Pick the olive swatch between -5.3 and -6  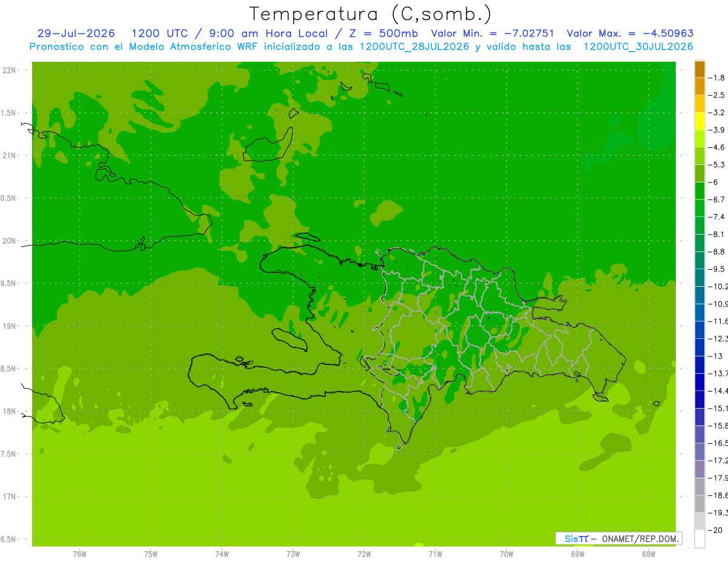pos(699,173)
